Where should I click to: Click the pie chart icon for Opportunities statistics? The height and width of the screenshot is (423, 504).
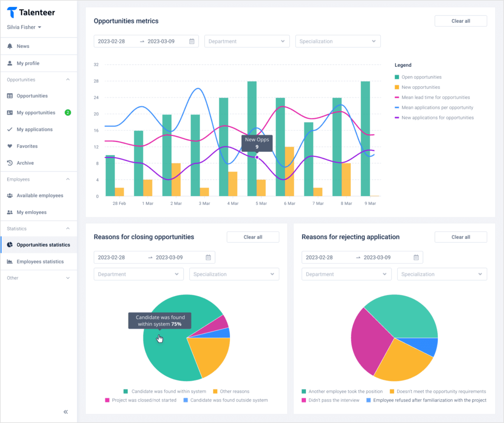[x=10, y=245]
